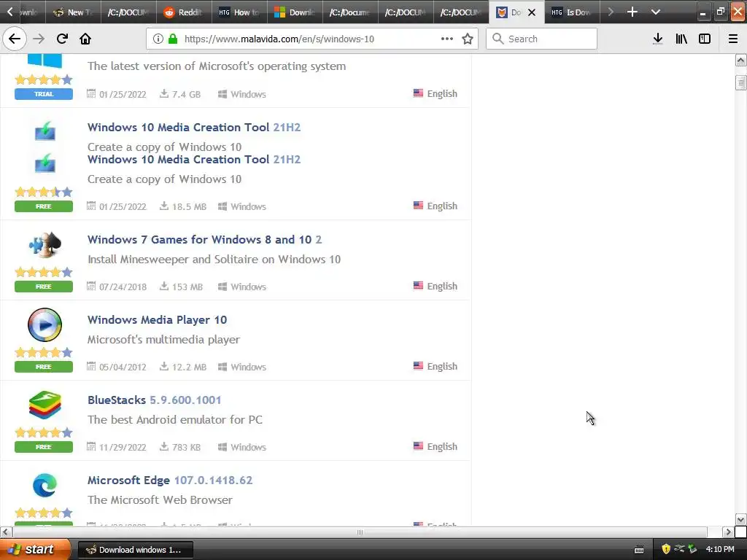Viewport: 747px width, 560px height.
Task: Click FREE badge under Windows 7 Games
Action: (x=44, y=286)
